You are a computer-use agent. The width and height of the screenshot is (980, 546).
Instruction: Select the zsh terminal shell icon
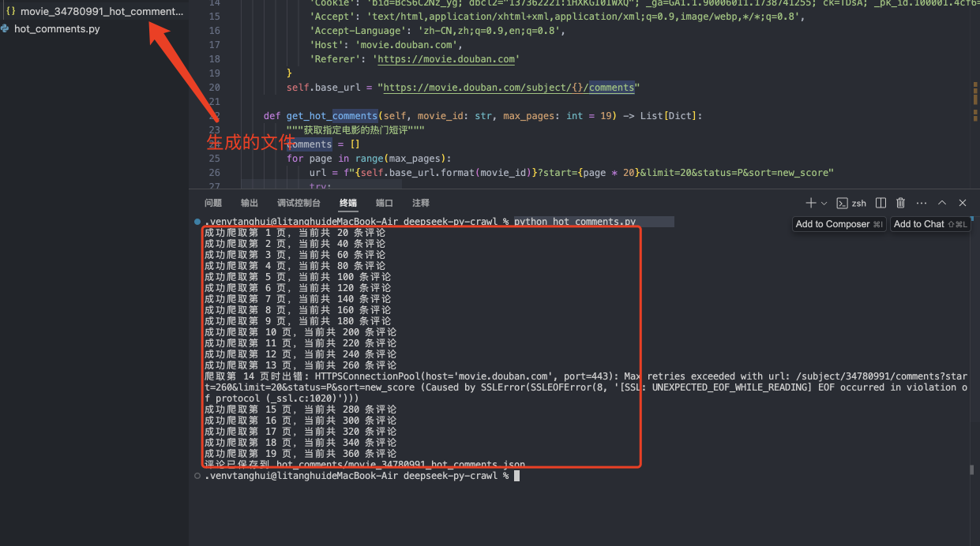tap(843, 203)
